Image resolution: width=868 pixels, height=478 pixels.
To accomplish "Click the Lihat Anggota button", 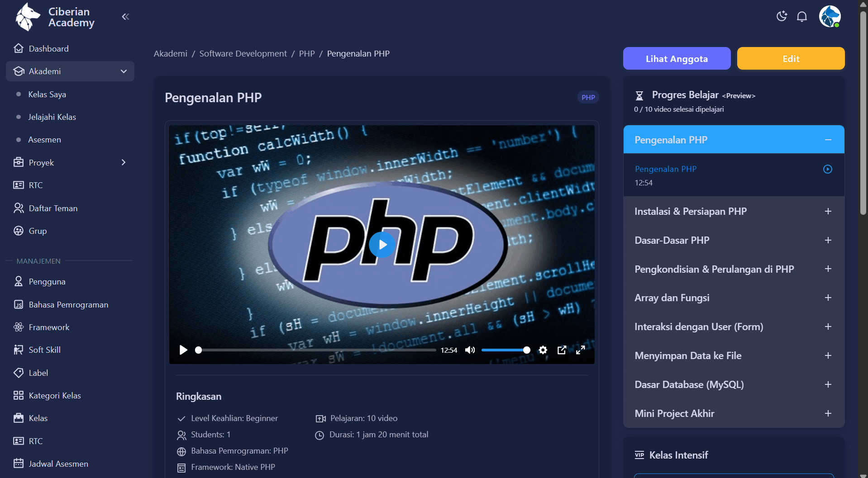I will tap(677, 58).
